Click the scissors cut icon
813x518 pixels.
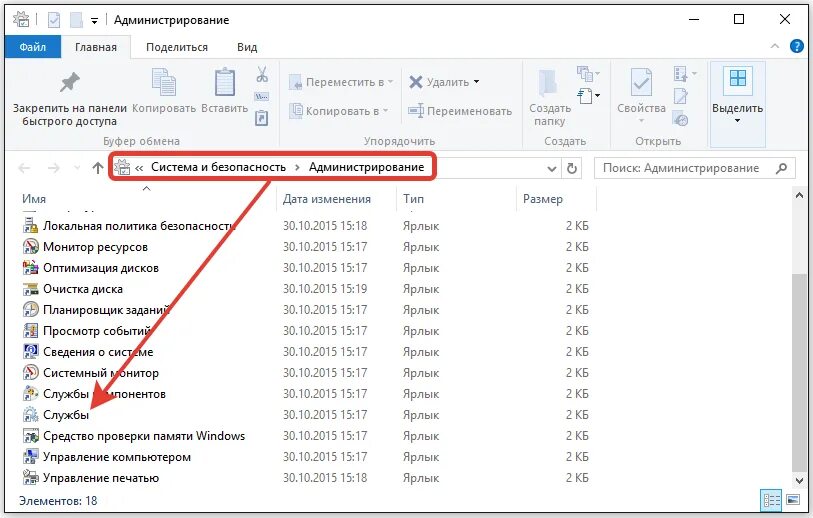pos(262,75)
